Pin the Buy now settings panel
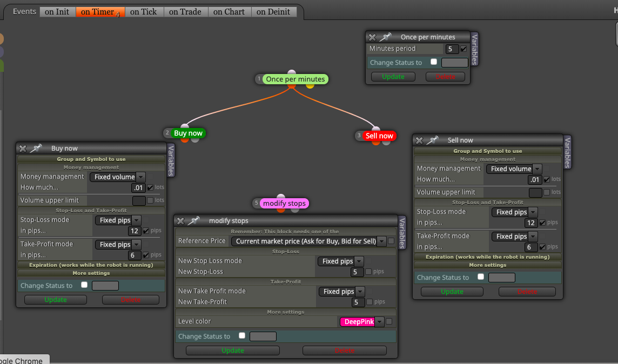The height and width of the screenshot is (364, 618). pos(36,148)
